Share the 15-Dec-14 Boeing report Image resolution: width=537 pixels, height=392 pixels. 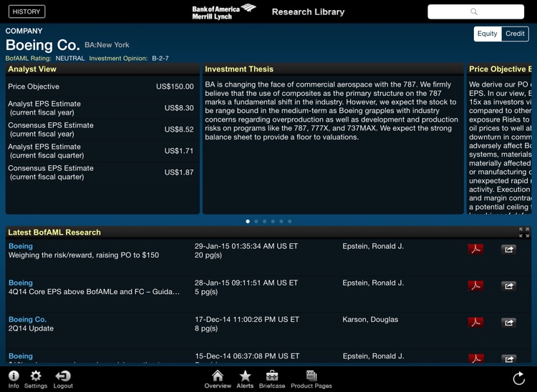pyautogui.click(x=508, y=359)
